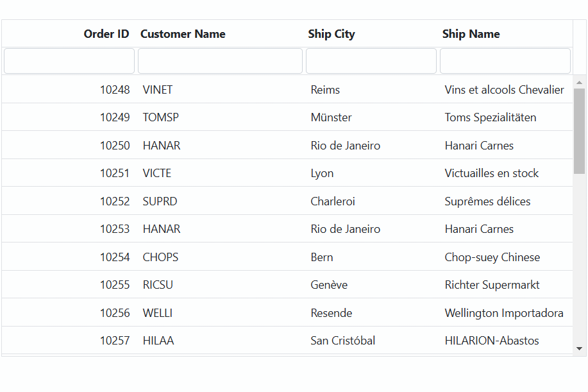The height and width of the screenshot is (392, 588).
Task: Select the row with order 10255
Action: pyautogui.click(x=287, y=285)
